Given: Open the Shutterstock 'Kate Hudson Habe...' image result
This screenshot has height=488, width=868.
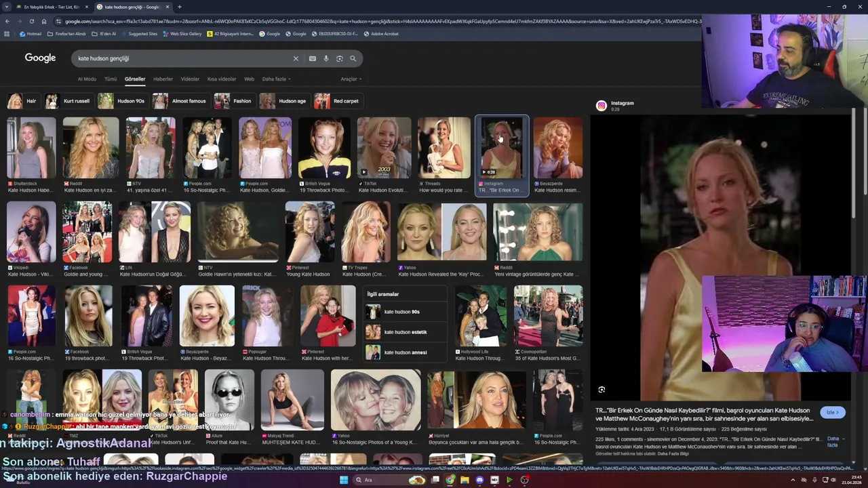Looking at the screenshot, I should 31,148.
